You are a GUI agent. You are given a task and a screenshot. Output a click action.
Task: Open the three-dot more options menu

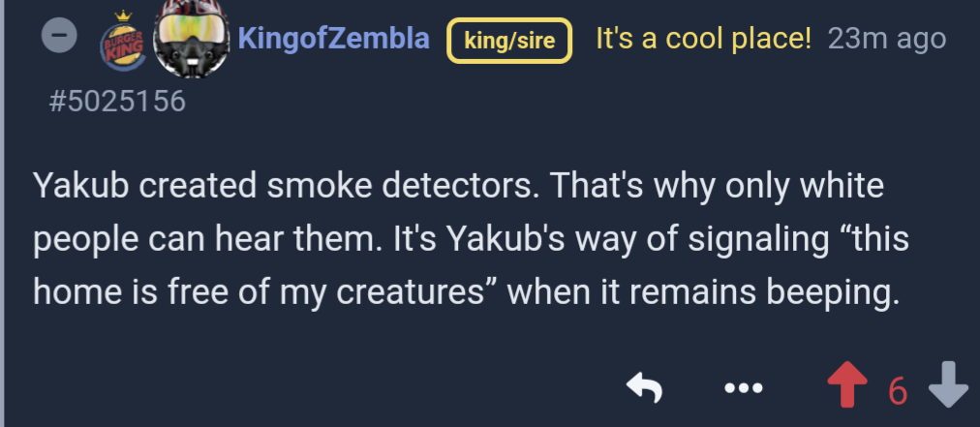pyautogui.click(x=743, y=389)
